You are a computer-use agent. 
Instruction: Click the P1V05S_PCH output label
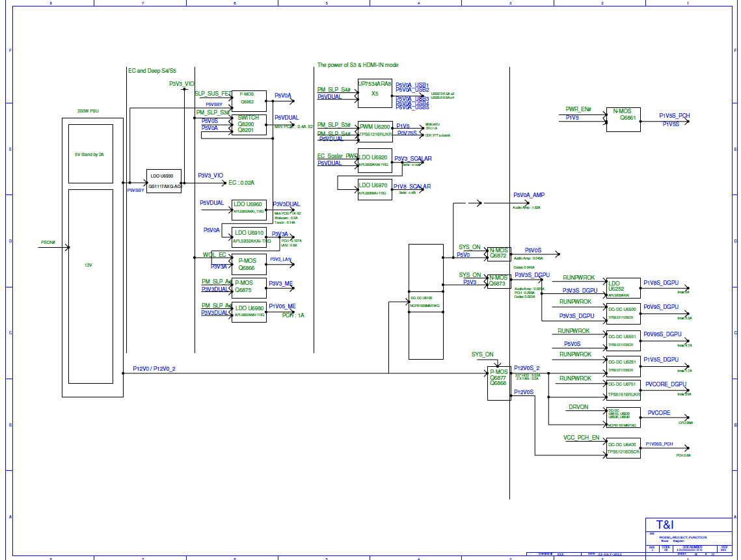point(659,444)
